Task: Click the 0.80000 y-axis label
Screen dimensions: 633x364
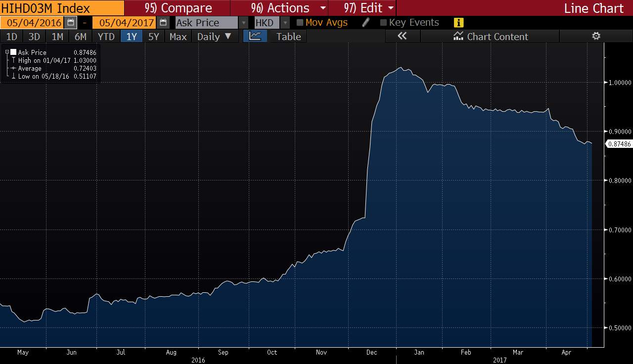Action: click(620, 181)
